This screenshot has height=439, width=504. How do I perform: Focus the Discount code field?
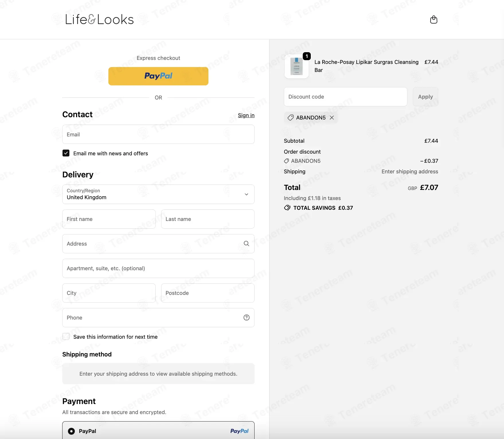(345, 97)
